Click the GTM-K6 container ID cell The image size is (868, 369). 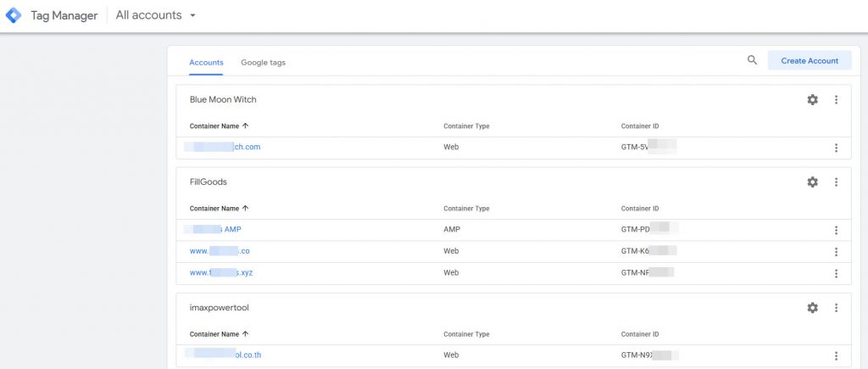click(x=648, y=251)
